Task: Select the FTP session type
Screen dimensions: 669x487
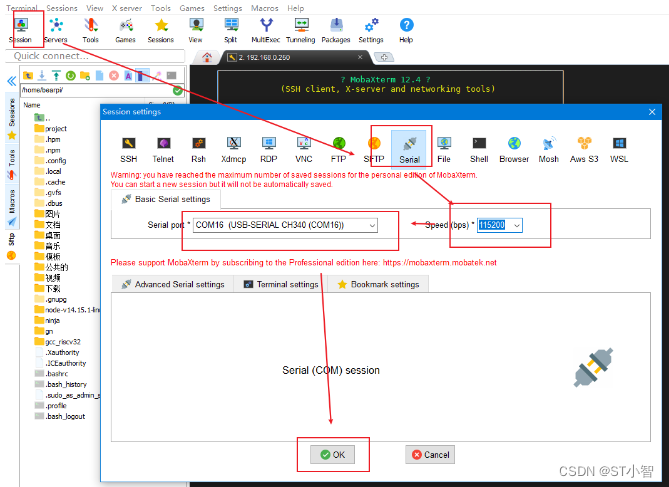Action: [x=339, y=150]
